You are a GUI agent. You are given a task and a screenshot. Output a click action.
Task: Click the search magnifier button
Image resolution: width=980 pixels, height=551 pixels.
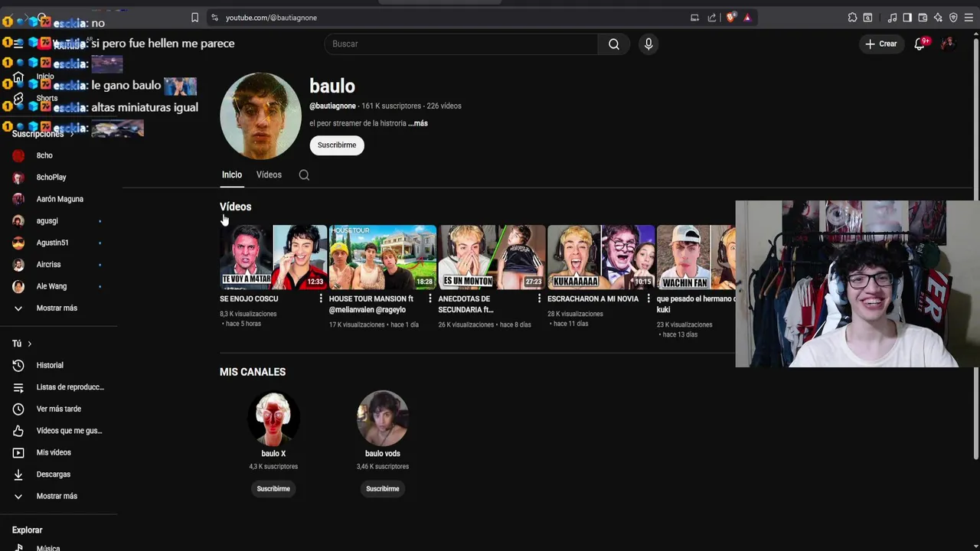click(x=614, y=44)
